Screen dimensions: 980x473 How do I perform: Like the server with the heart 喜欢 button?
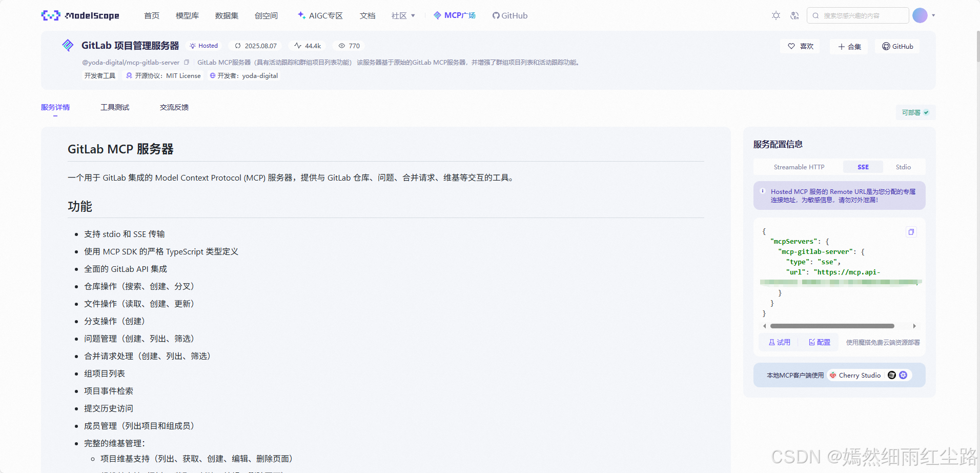800,46
